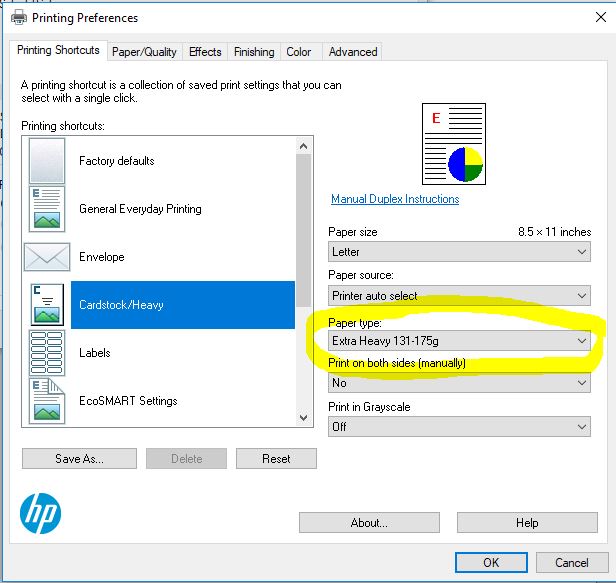616x583 pixels.
Task: Click the Envelope shortcut icon
Action: pyautogui.click(x=47, y=257)
